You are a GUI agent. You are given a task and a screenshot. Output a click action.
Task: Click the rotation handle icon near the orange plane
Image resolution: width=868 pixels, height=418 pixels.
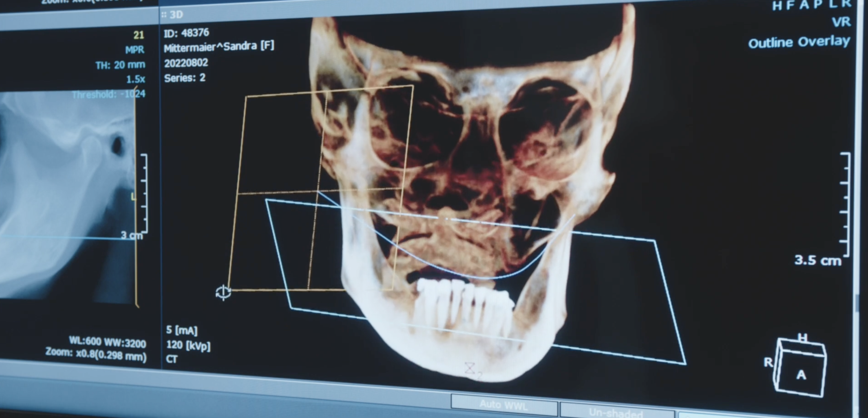[223, 292]
